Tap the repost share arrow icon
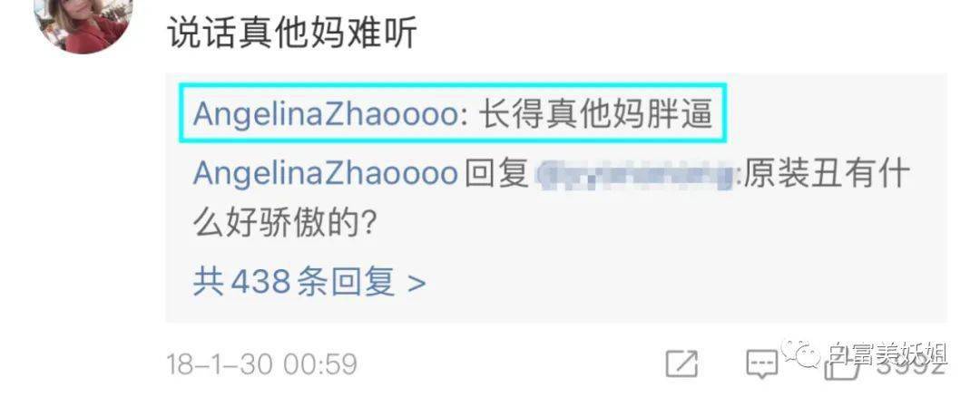The width and height of the screenshot is (980, 397). pyautogui.click(x=681, y=364)
